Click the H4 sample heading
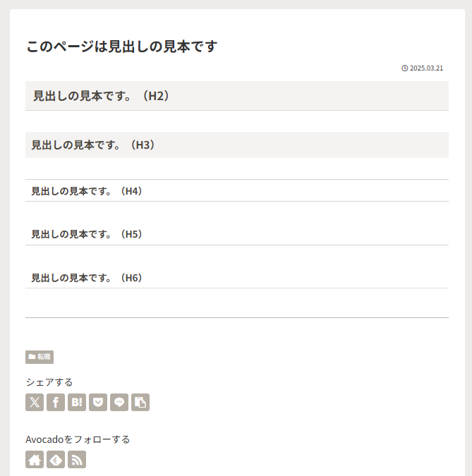 87,191
